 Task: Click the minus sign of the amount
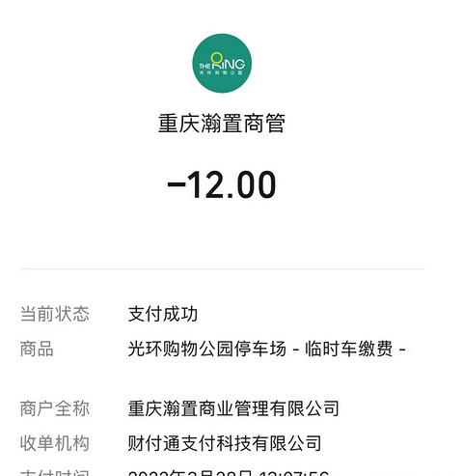[177, 184]
